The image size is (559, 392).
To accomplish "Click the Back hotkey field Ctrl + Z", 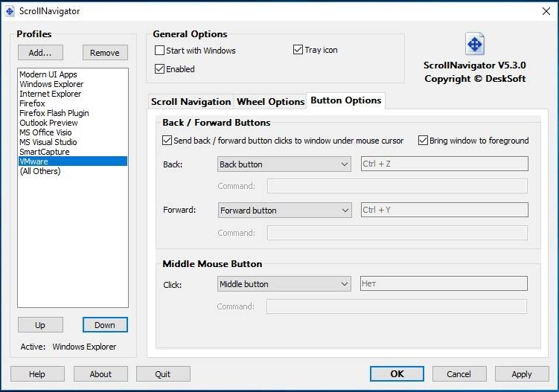I will 444,164.
